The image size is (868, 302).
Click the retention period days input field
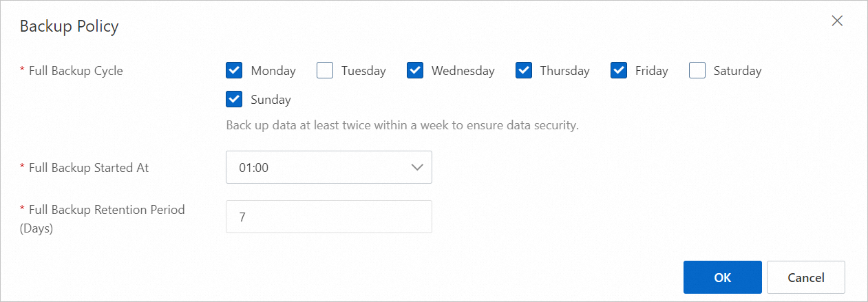[x=328, y=217]
